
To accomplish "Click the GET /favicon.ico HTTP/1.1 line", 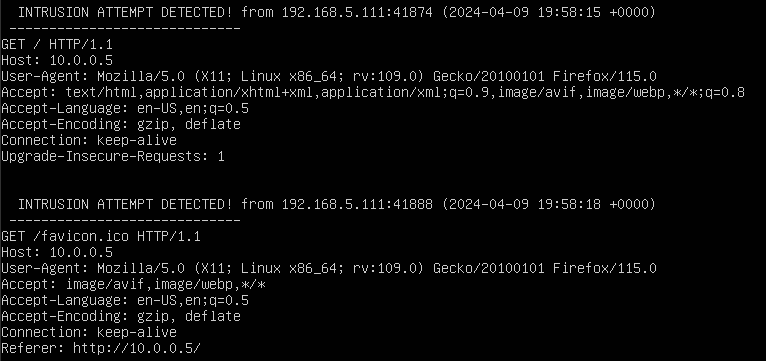I will click(101, 236).
